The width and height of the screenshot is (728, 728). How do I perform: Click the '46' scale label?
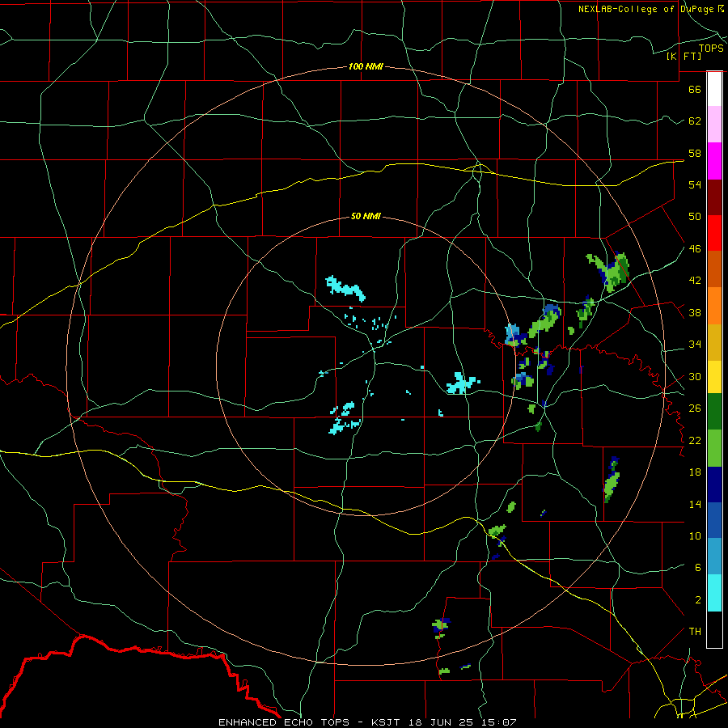point(695,249)
